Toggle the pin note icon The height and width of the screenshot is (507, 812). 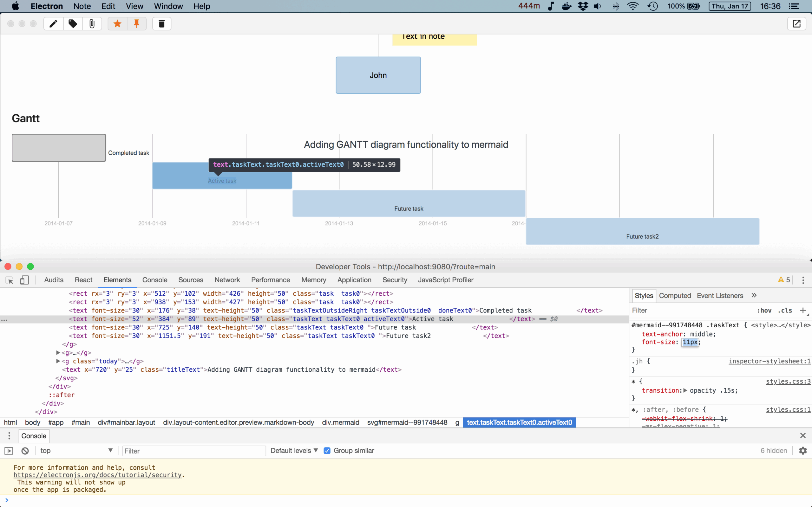click(137, 24)
